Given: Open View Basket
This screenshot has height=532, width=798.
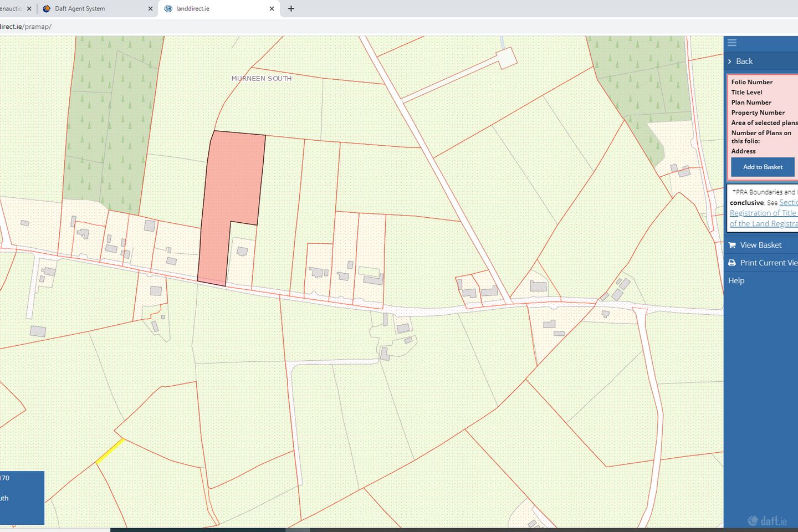Looking at the screenshot, I should [x=761, y=244].
